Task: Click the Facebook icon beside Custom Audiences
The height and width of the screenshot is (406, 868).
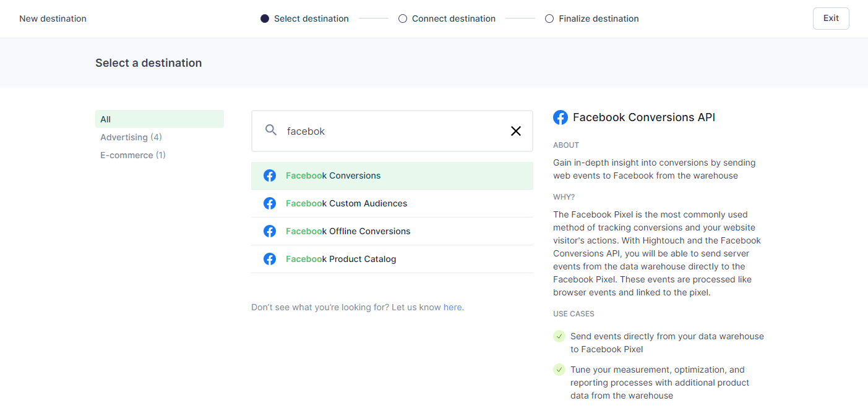Action: 270,203
